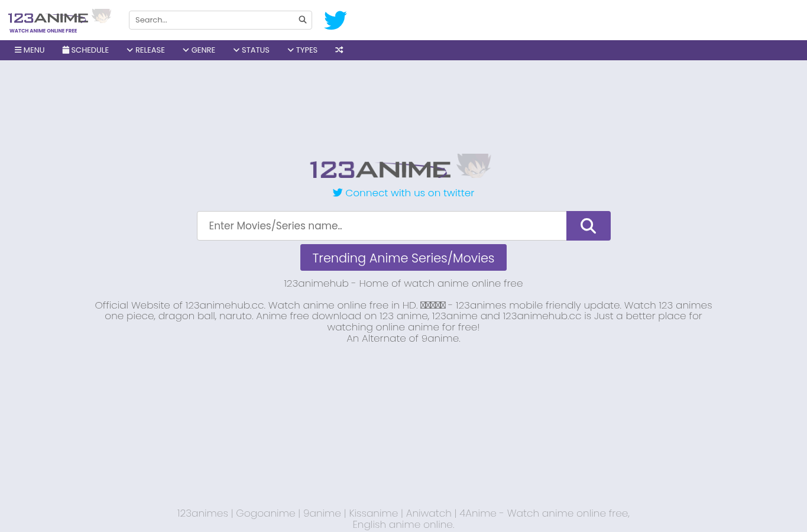The width and height of the screenshot is (807, 532).
Task: Open the hamburger MENU item
Action: (x=30, y=50)
